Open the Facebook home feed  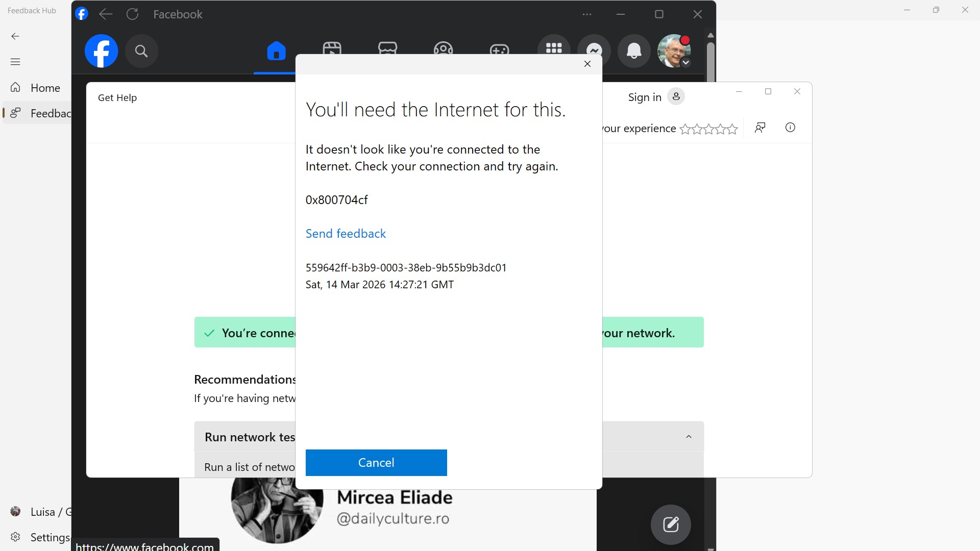276,51
